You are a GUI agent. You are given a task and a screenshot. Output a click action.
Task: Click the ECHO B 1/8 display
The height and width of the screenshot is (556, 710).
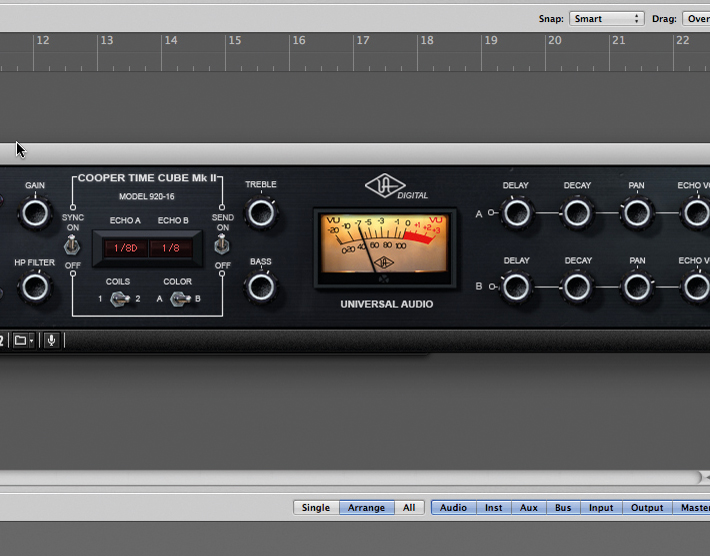[x=171, y=248]
